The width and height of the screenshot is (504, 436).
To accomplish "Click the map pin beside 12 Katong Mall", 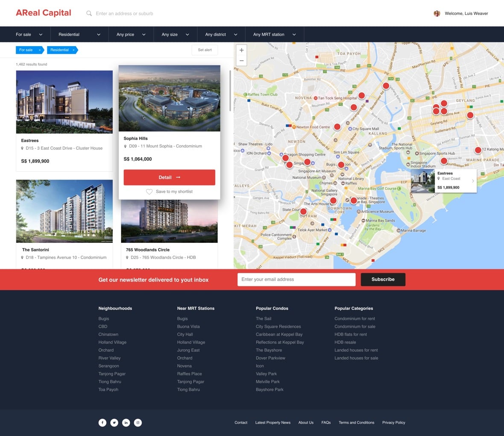I will coord(478,150).
